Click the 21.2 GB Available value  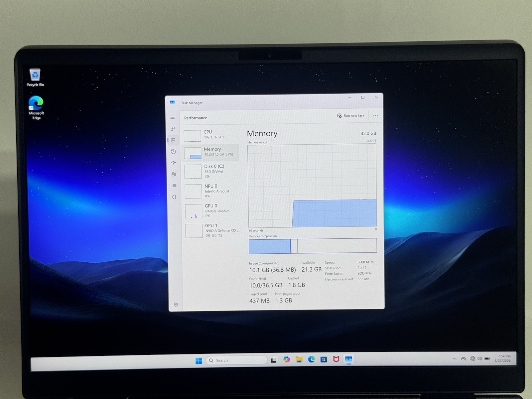pos(312,269)
